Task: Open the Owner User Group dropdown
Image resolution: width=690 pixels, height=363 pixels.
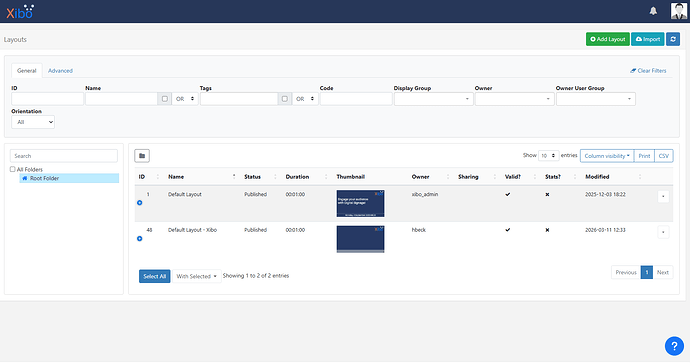Action: [595, 99]
